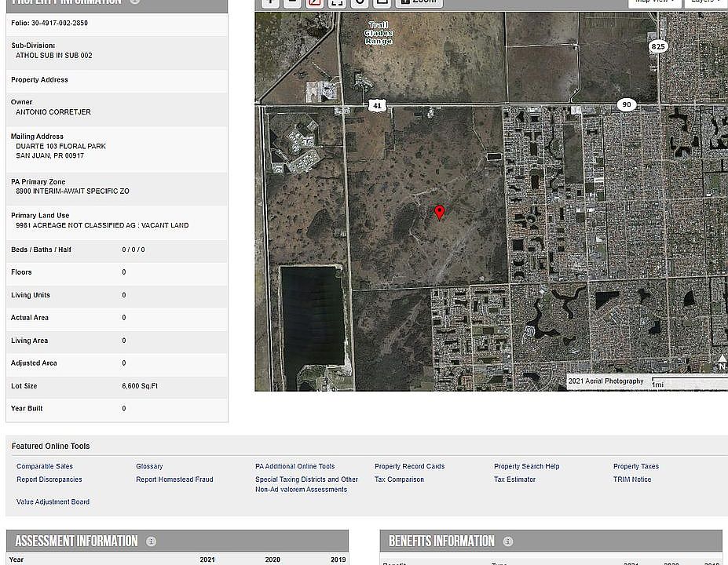Open the Tax Estimator link
This screenshot has width=728, height=565.
pyautogui.click(x=514, y=479)
